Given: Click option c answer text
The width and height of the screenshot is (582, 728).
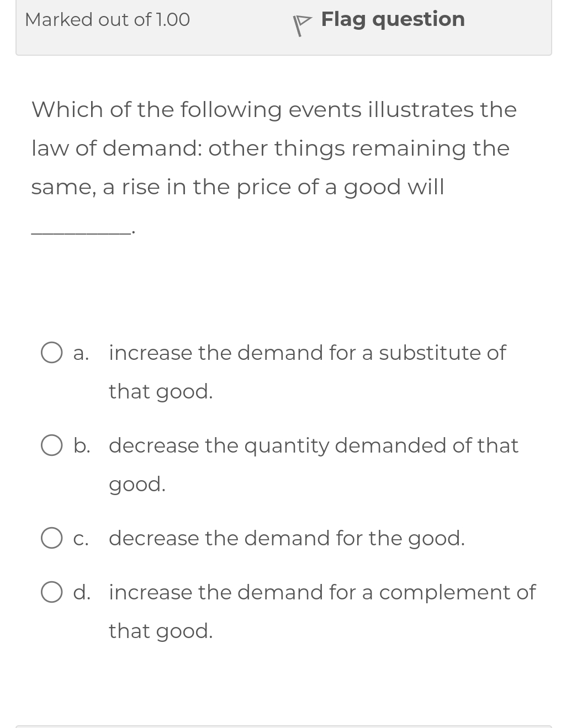Looking at the screenshot, I should click(x=287, y=538).
